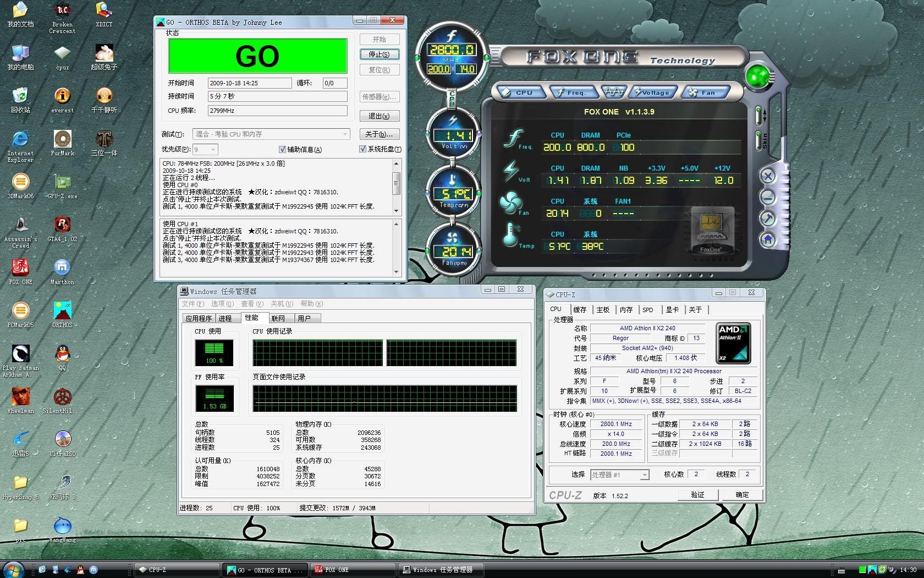Select the everest desktop icon
Viewport: 924px width, 578px height.
(62, 97)
